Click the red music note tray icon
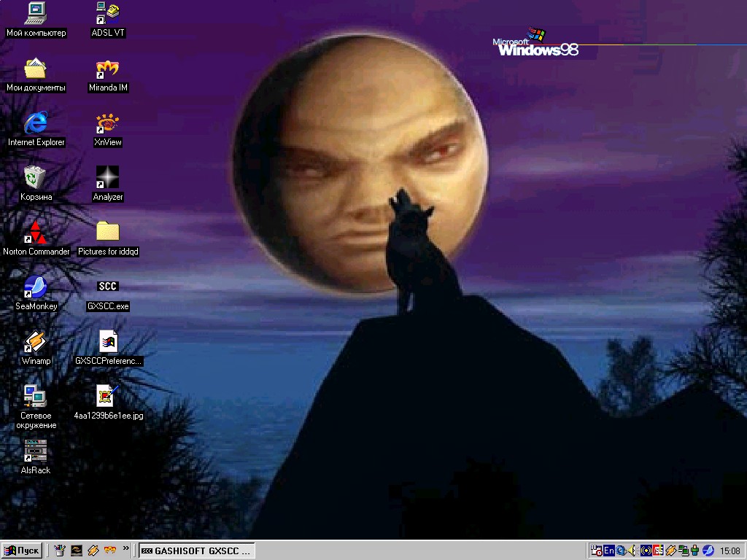This screenshot has height=560, width=747. tap(659, 551)
